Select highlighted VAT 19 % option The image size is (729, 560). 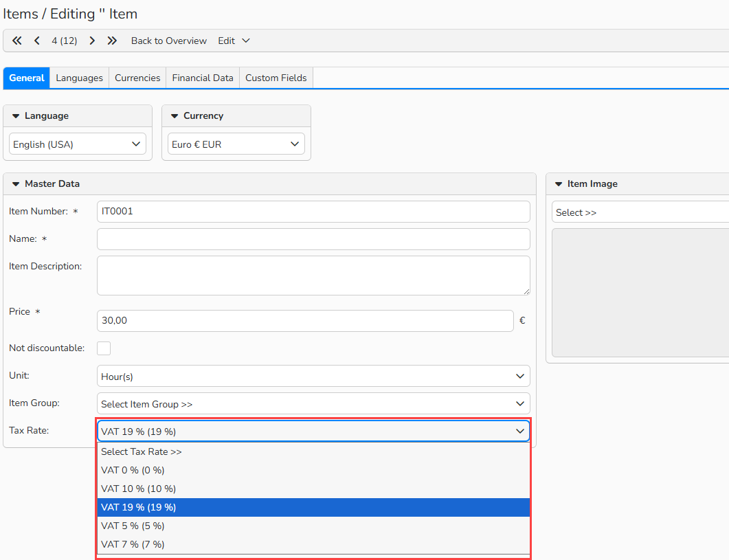click(313, 508)
